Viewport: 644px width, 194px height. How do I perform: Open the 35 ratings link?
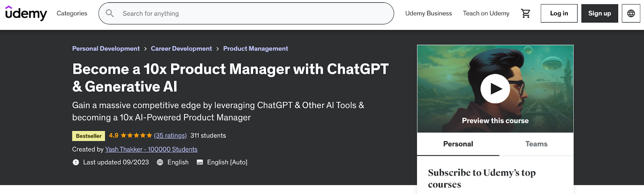pos(170,136)
